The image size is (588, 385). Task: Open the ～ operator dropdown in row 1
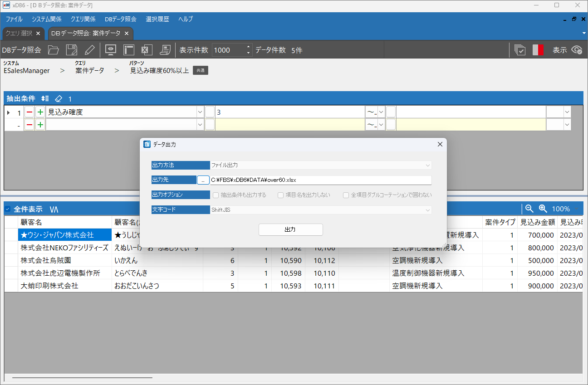pyautogui.click(x=381, y=112)
